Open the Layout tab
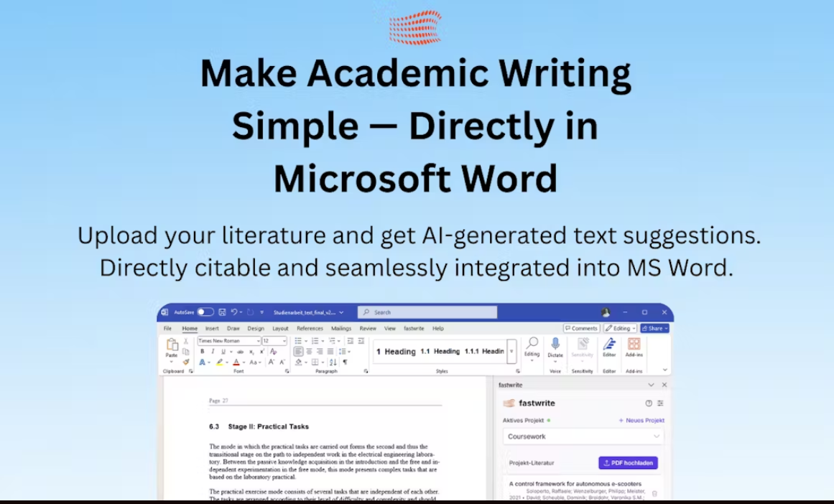This screenshot has width=834, height=504. (280, 329)
